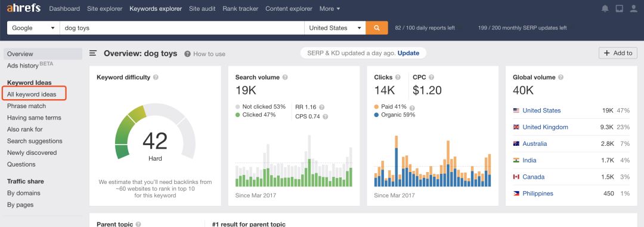The image size is (644, 227).
Task: Click the How to use help icon
Action: (x=187, y=54)
